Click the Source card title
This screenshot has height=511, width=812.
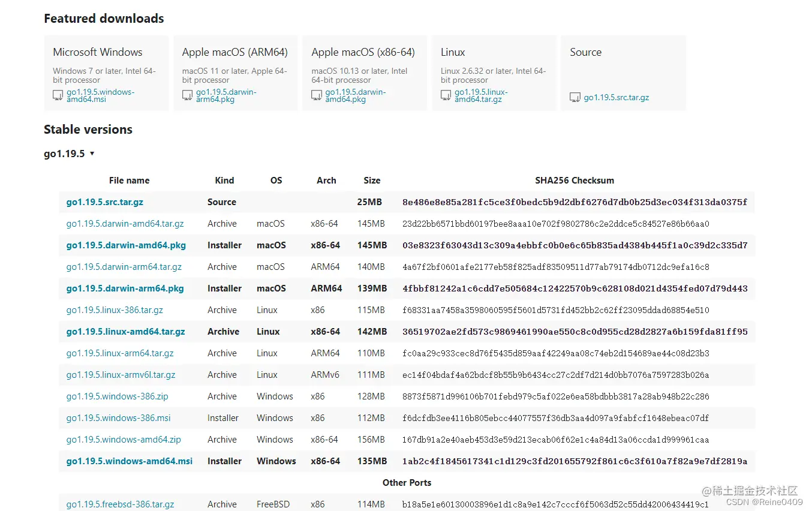click(x=586, y=52)
